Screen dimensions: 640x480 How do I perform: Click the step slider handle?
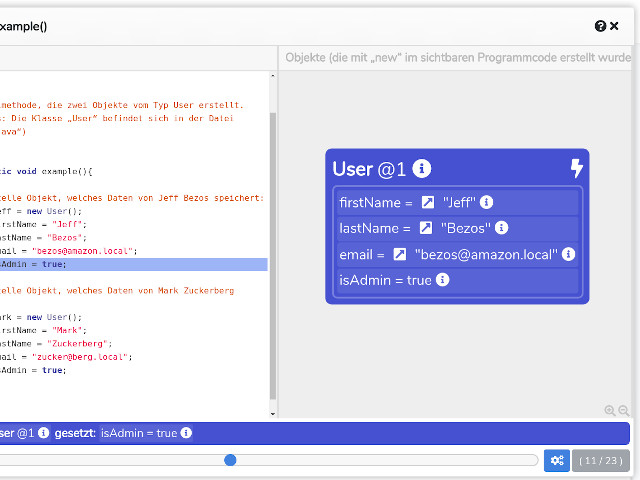click(230, 460)
